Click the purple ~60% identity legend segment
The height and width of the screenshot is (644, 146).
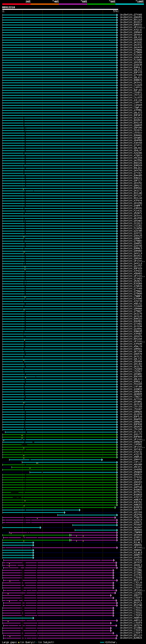73,4
